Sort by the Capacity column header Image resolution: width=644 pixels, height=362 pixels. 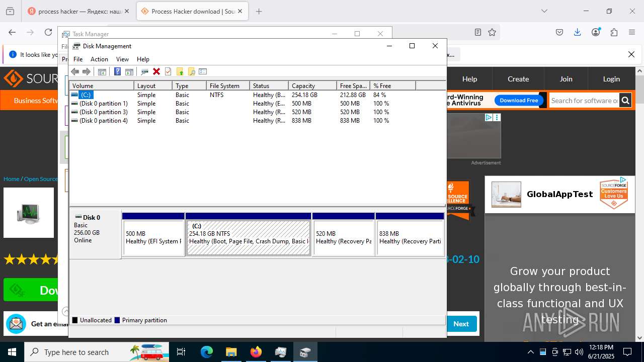(312, 86)
